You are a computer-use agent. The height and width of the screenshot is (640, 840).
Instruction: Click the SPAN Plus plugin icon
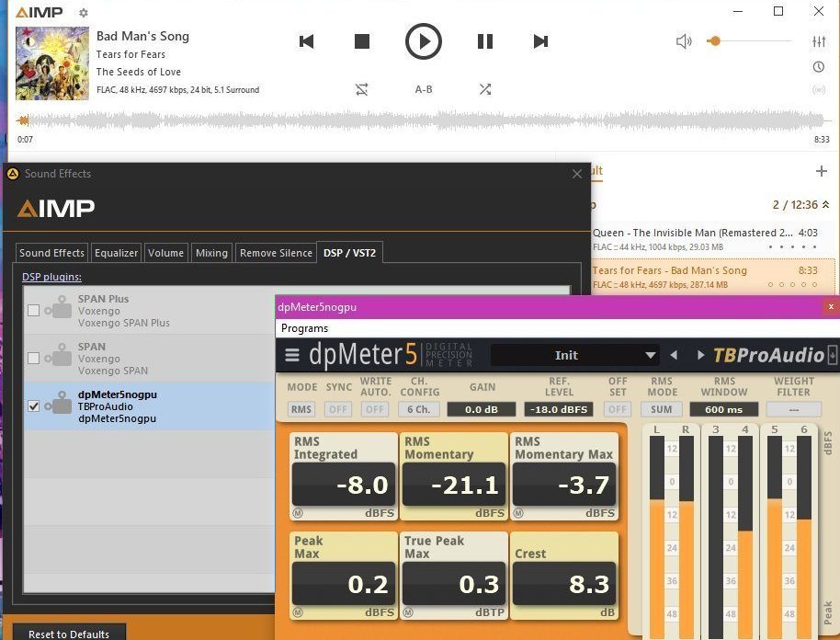[59, 307]
